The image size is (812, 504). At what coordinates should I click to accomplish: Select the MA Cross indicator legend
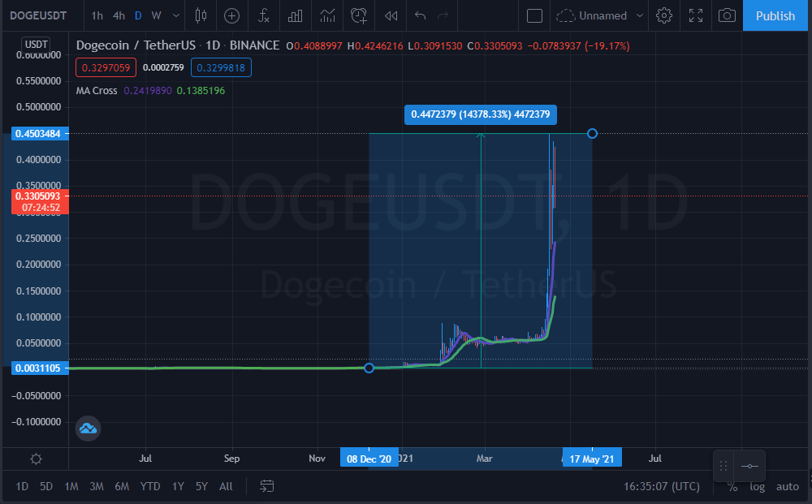coord(97,91)
